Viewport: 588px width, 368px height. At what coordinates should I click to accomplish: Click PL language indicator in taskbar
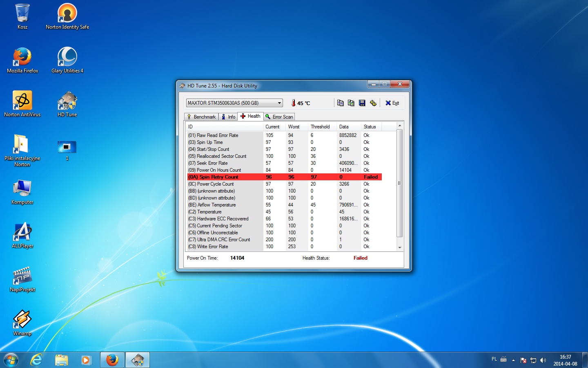click(x=494, y=359)
